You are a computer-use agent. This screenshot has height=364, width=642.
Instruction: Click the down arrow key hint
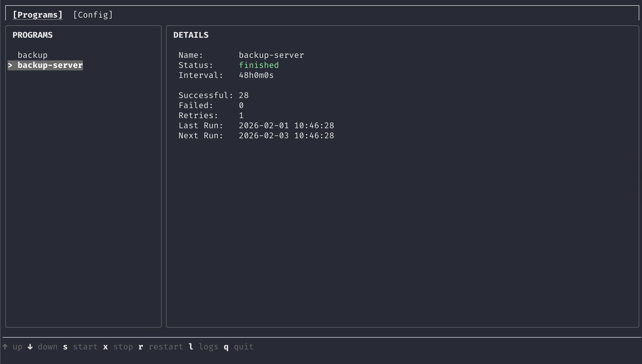point(30,347)
